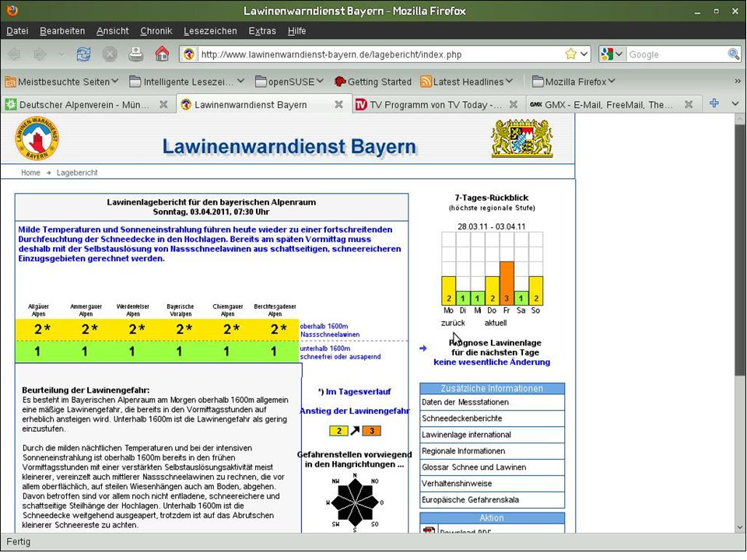The width and height of the screenshot is (747, 560).
Task: Click the yellow level 2 swatch in legend
Action: click(x=338, y=431)
